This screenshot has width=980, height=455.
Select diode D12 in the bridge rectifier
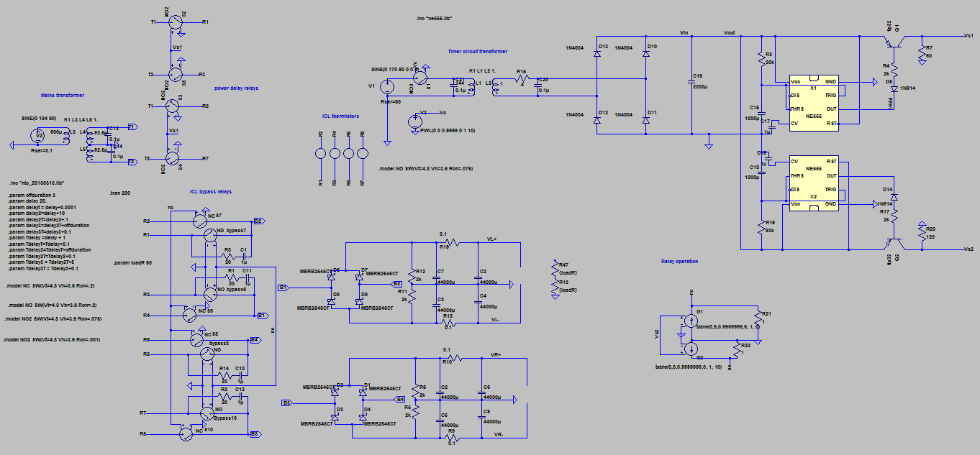click(597, 120)
